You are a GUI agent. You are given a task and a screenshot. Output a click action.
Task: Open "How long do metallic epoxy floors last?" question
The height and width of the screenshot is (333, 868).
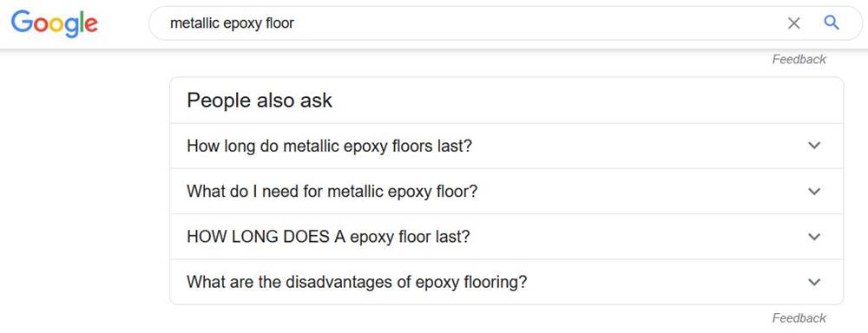tap(507, 146)
